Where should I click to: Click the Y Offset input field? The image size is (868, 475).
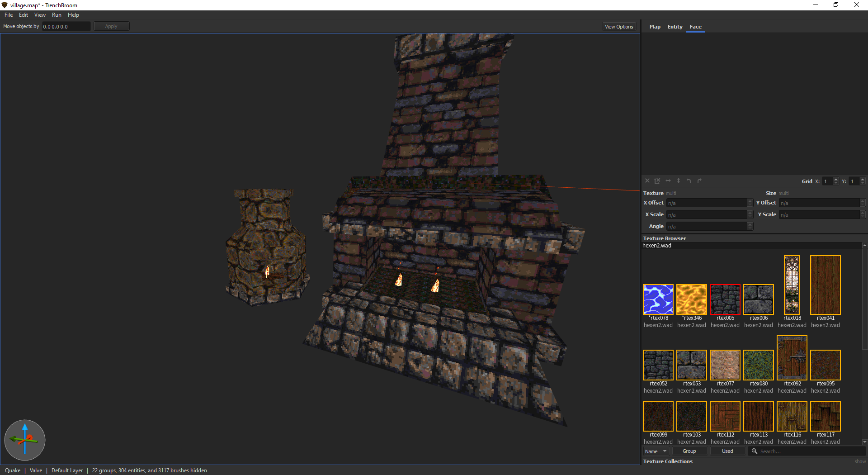[x=819, y=203]
